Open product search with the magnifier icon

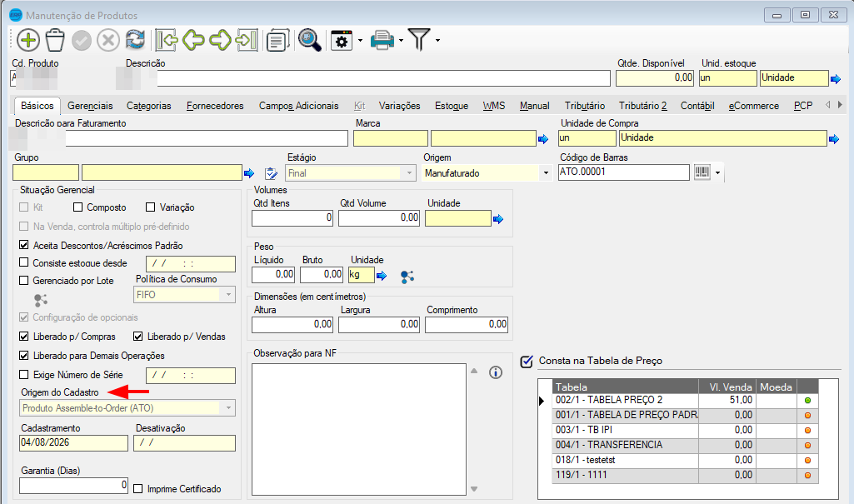309,40
